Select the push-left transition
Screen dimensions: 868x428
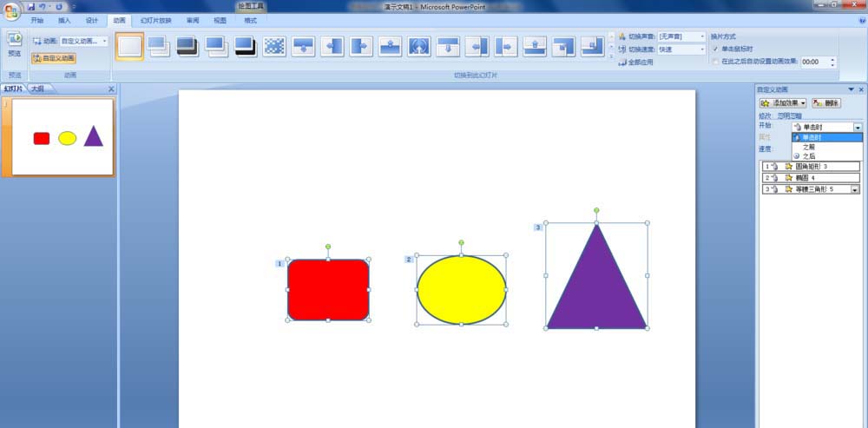[477, 47]
